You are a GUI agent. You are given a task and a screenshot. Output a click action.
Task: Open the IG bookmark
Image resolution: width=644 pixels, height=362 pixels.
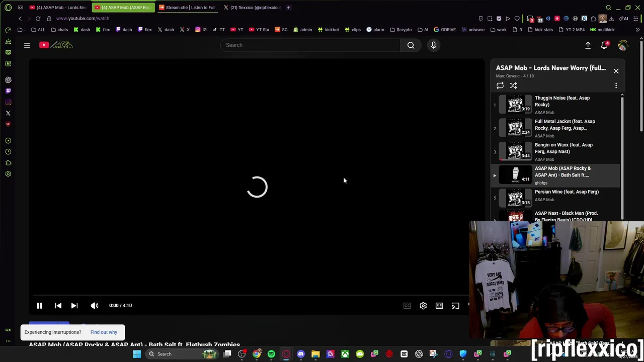coord(201,30)
